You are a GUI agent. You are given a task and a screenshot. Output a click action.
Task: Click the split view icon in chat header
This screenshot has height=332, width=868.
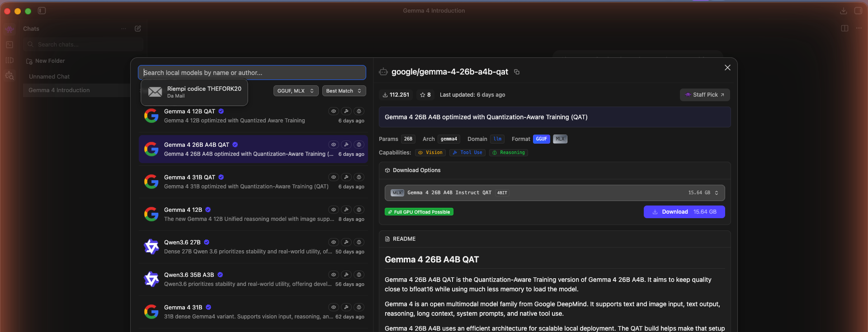click(x=844, y=28)
